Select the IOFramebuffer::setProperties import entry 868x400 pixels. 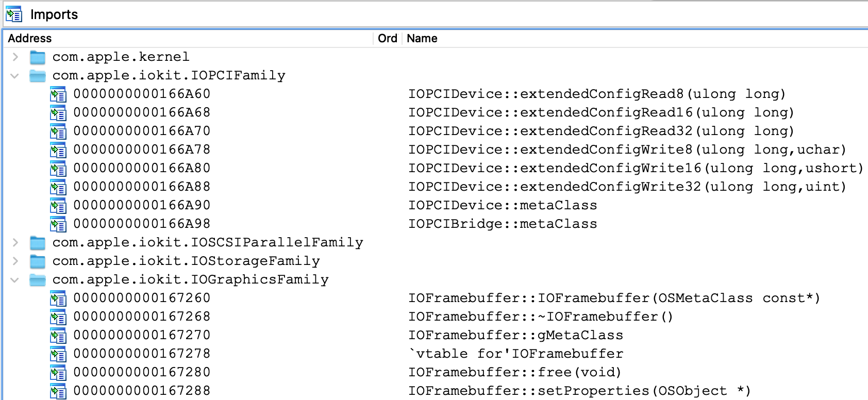pos(579,391)
